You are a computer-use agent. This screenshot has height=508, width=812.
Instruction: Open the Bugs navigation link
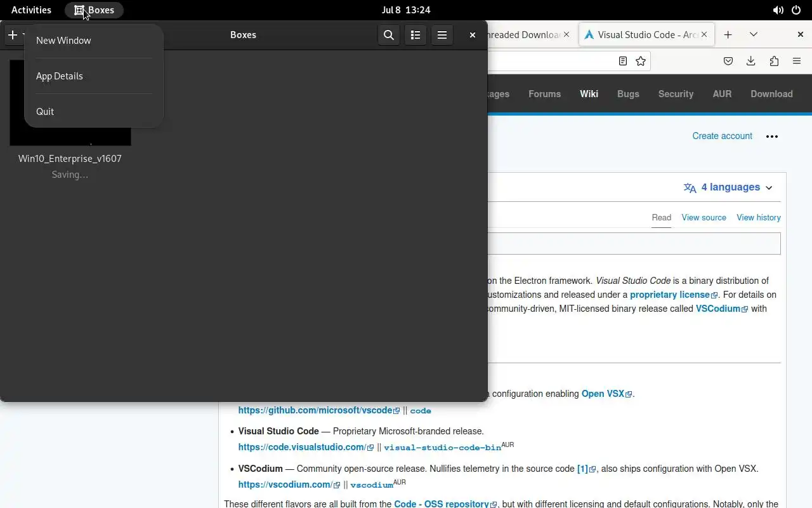(x=628, y=94)
